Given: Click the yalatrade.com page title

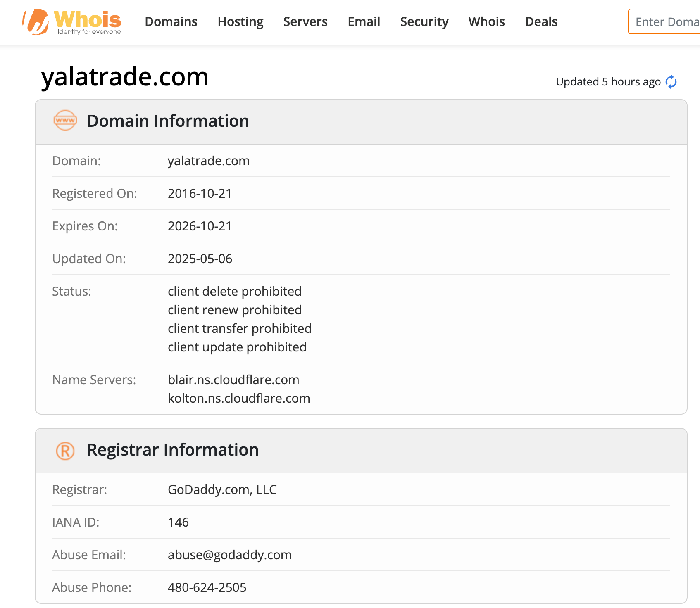Looking at the screenshot, I should [x=125, y=77].
